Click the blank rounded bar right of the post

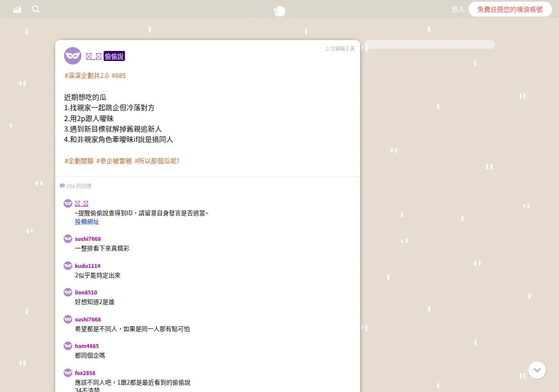[x=430, y=44]
